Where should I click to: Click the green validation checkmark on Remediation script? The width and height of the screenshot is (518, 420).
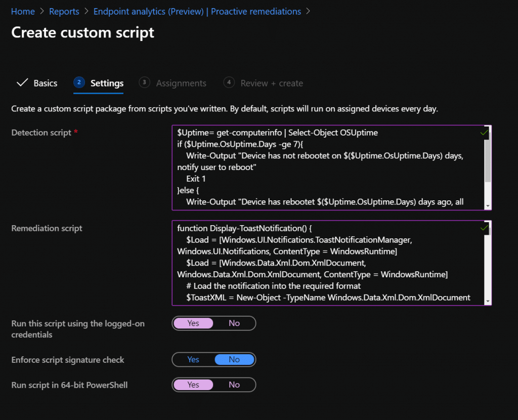click(x=484, y=228)
